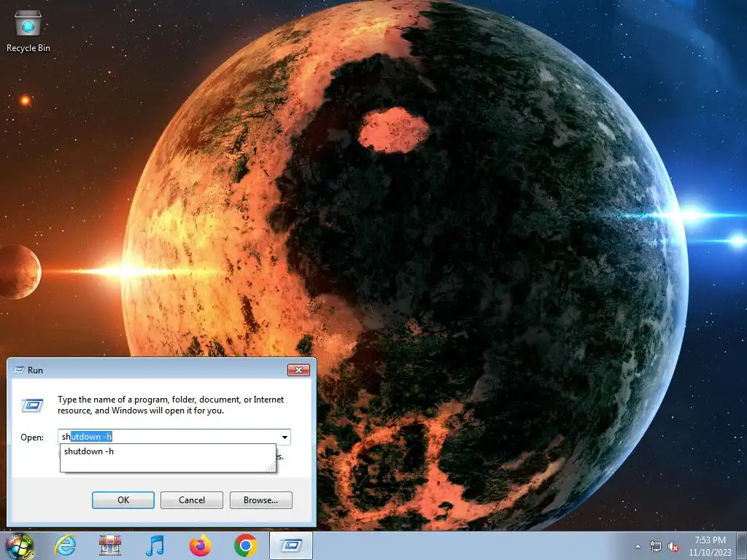Open the music note player icon

(x=155, y=545)
